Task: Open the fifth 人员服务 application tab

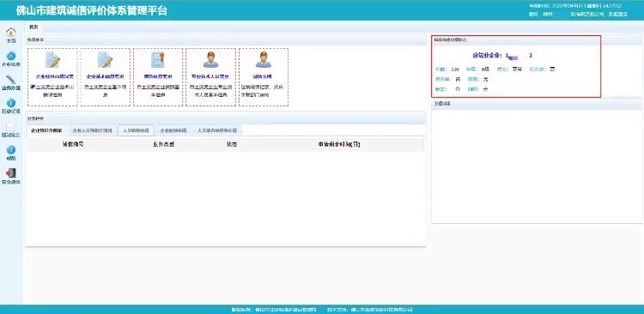Action: (x=217, y=130)
